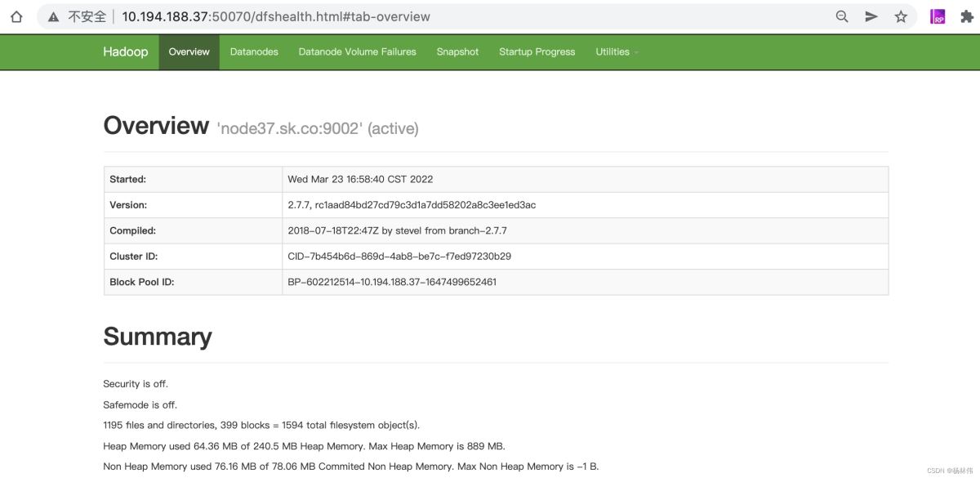
Task: Switch to the Datanodes tab
Action: [254, 51]
